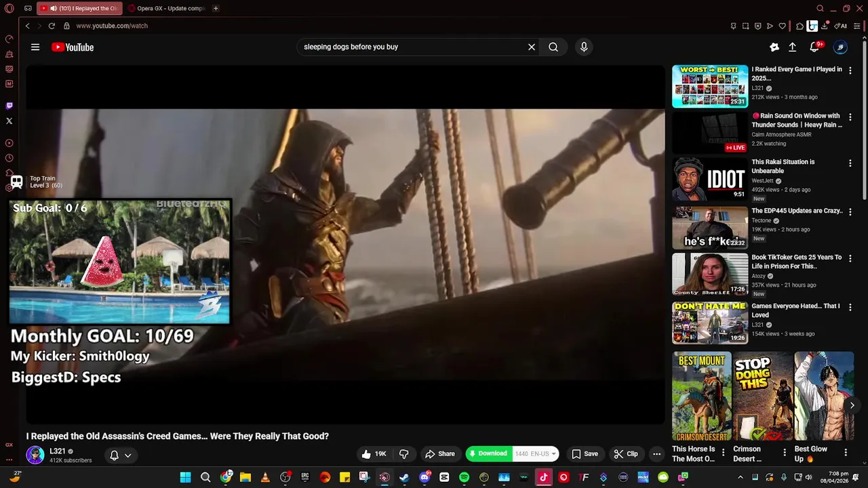The image size is (868, 488).
Task: Open YouTube notifications bell
Action: (815, 47)
